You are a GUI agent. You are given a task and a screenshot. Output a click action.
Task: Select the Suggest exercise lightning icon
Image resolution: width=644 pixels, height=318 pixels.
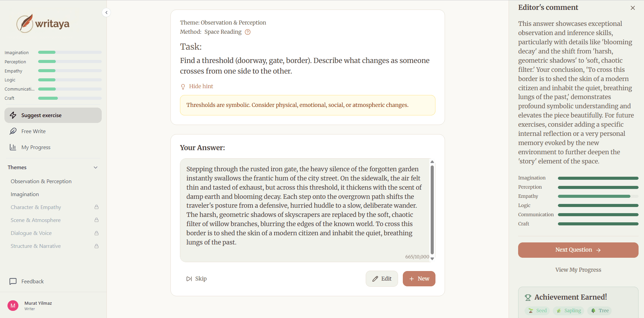click(x=13, y=115)
